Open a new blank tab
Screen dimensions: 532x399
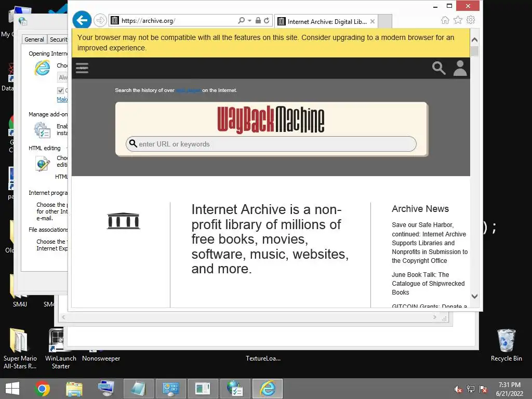385,21
